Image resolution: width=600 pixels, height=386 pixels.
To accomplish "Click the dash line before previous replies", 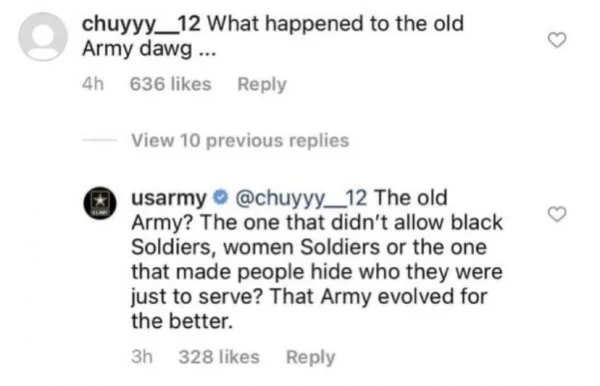I will (100, 140).
